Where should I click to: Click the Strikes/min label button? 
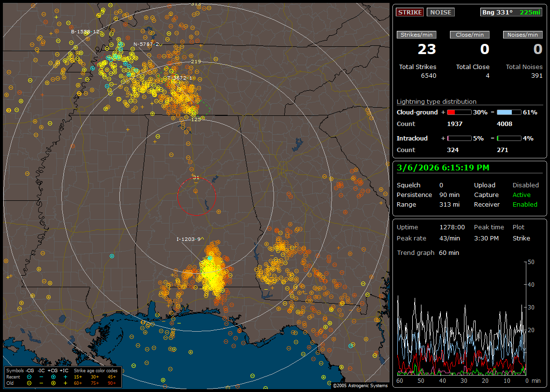coord(416,35)
